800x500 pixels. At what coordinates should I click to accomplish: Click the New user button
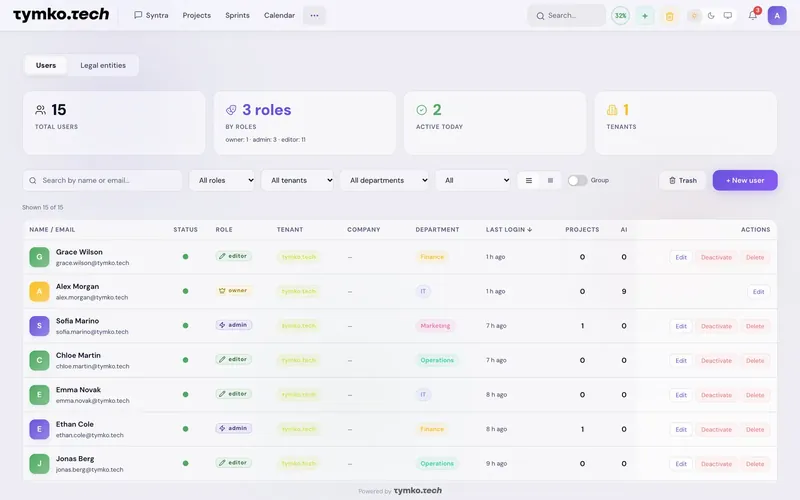coord(745,180)
